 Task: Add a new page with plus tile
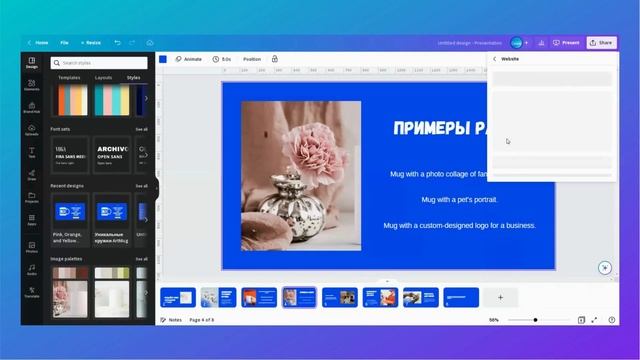(500, 297)
